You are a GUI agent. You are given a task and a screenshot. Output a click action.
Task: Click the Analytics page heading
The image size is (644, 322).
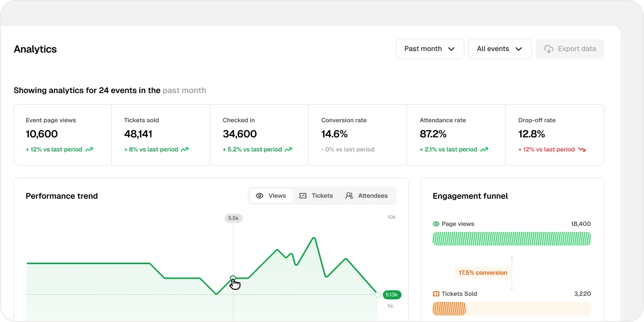click(x=35, y=49)
